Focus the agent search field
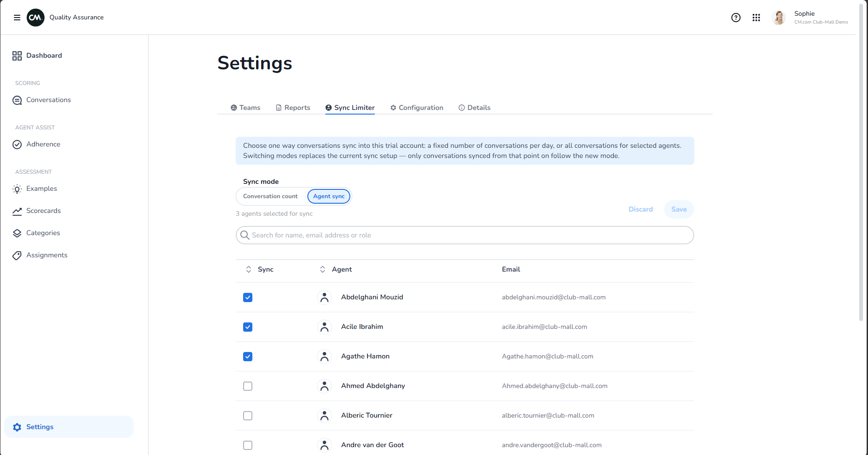868x455 pixels. pyautogui.click(x=465, y=235)
